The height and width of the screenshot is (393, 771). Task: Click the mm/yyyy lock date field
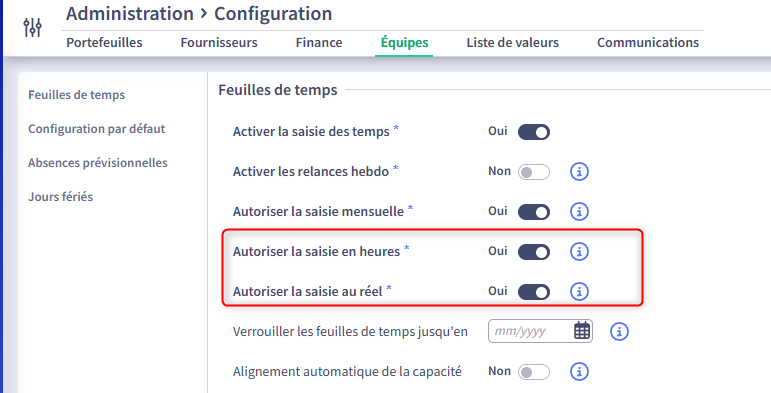click(x=540, y=331)
